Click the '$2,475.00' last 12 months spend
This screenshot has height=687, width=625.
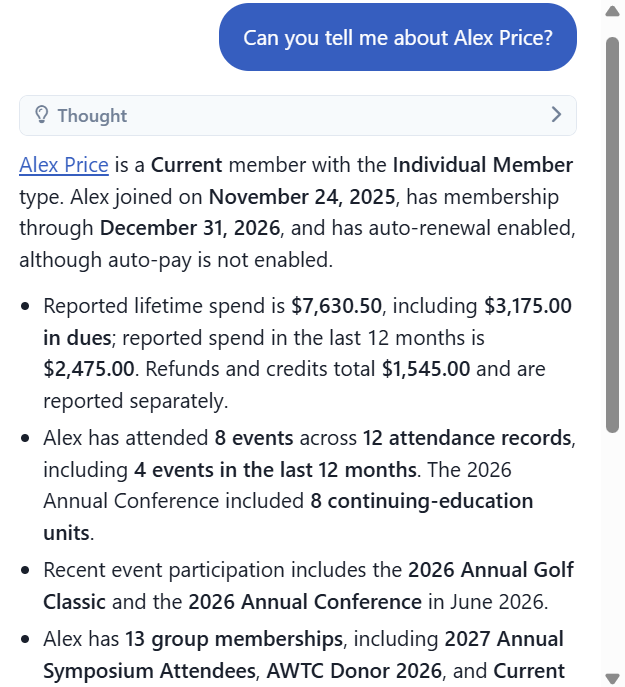pos(89,369)
